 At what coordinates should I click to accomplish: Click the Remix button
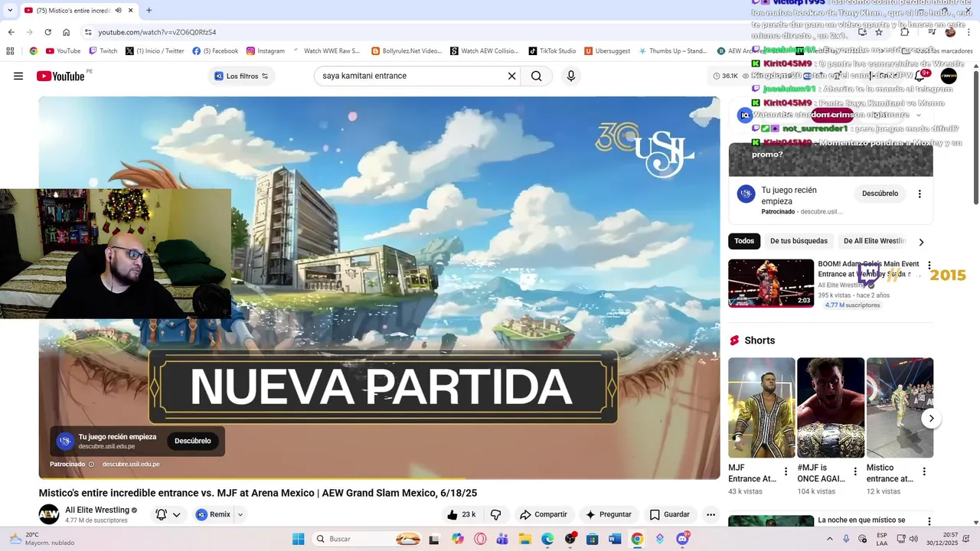213,514
